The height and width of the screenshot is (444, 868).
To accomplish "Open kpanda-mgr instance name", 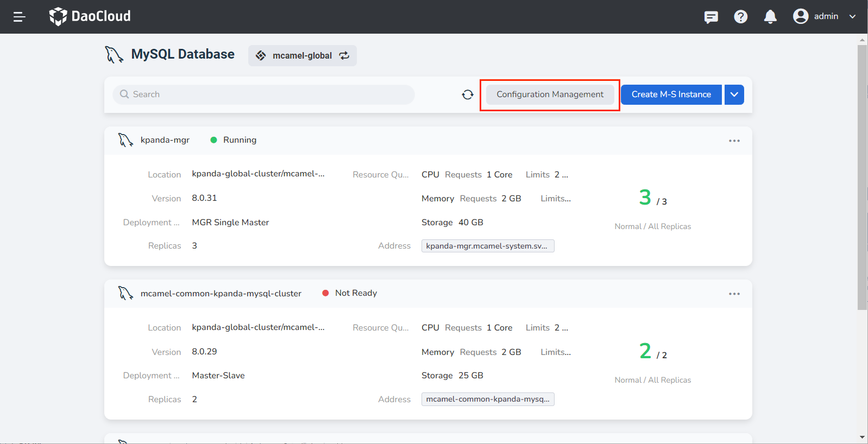I will [x=165, y=140].
